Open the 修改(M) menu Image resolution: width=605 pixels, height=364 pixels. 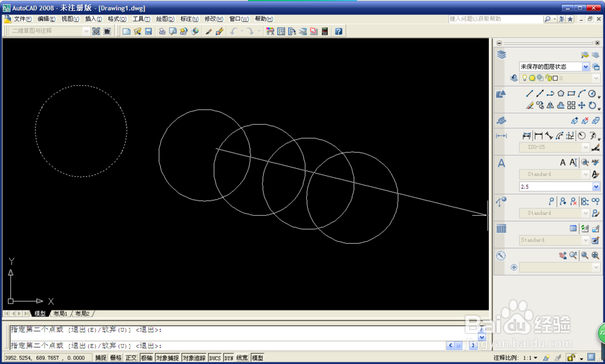tap(214, 19)
